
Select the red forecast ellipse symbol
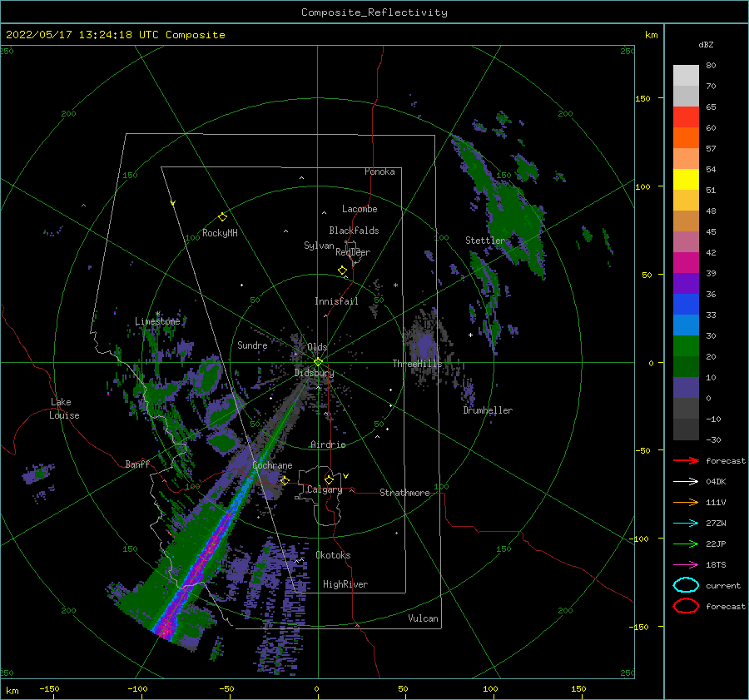686,606
